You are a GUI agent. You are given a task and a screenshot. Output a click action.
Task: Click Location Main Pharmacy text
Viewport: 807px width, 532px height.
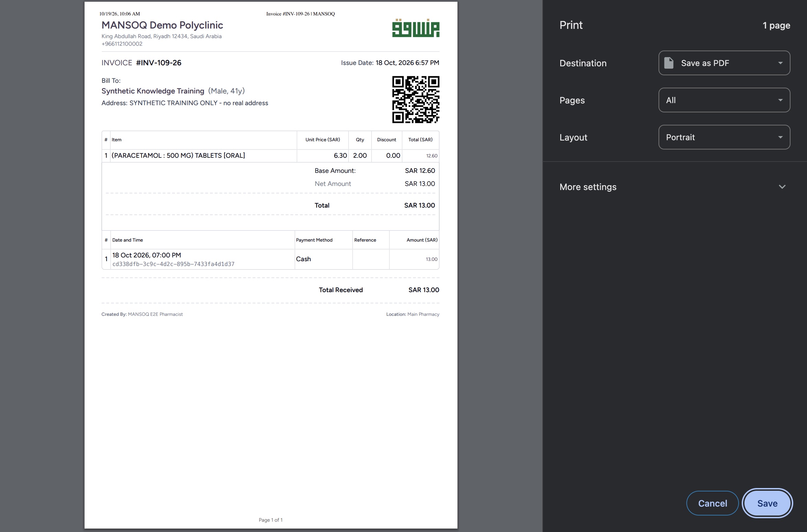coord(412,314)
